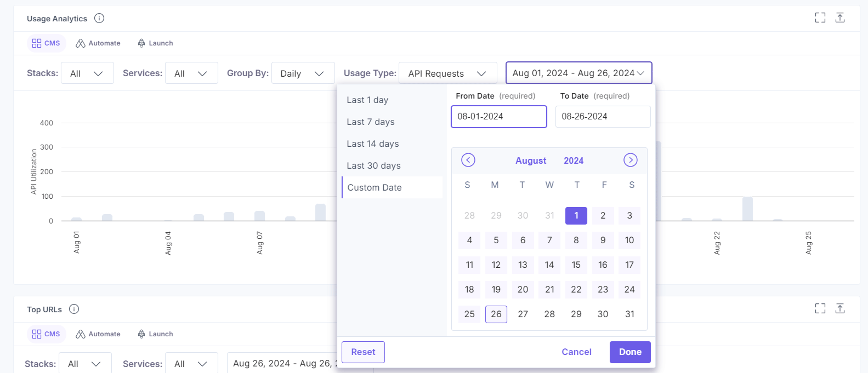Click the From Date input field

[x=499, y=117]
